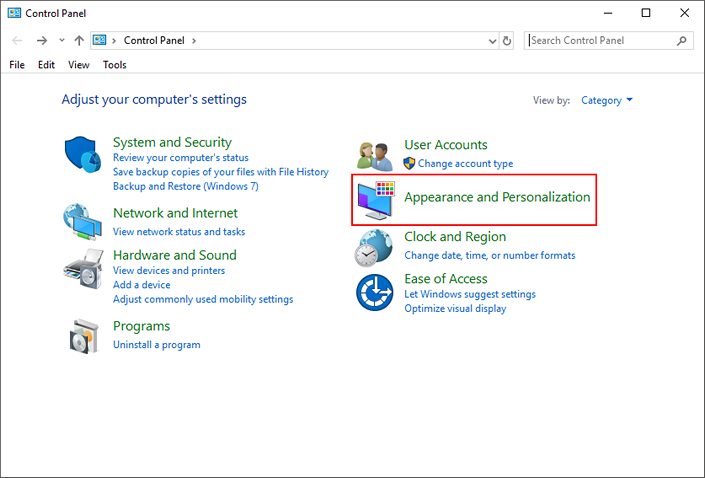Click the Forward arrow in navigation bar
Image resolution: width=705 pixels, height=478 pixels.
click(42, 40)
